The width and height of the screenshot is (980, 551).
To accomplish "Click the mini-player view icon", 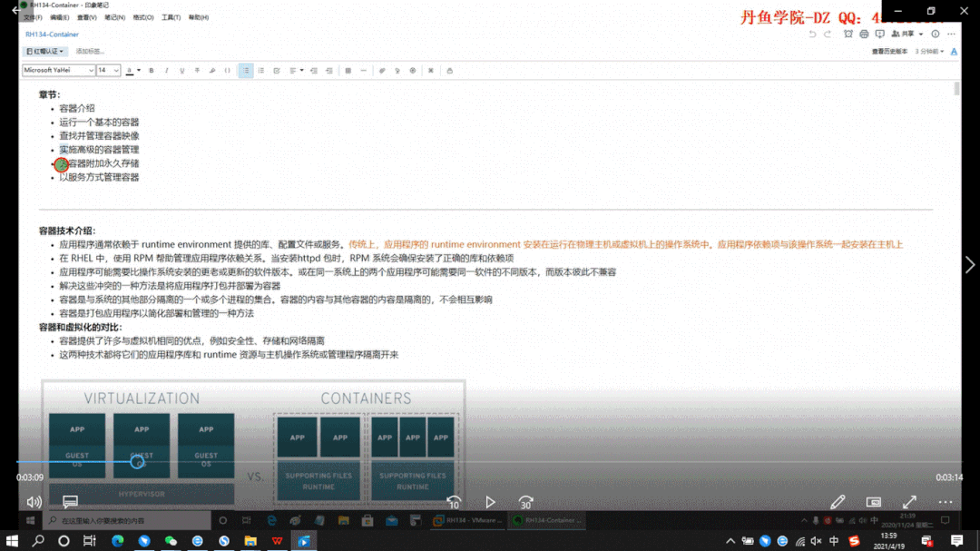I will point(873,502).
